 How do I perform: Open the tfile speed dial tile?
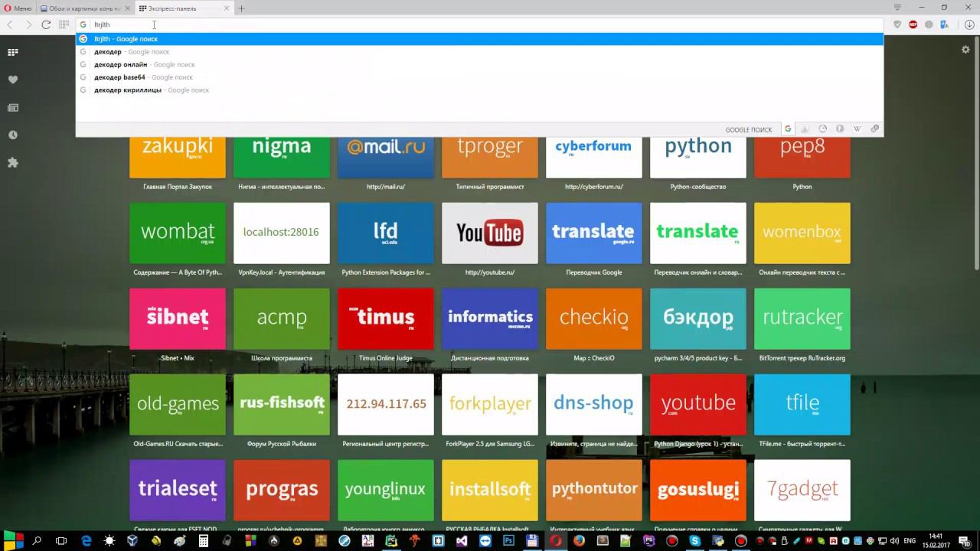(x=802, y=404)
